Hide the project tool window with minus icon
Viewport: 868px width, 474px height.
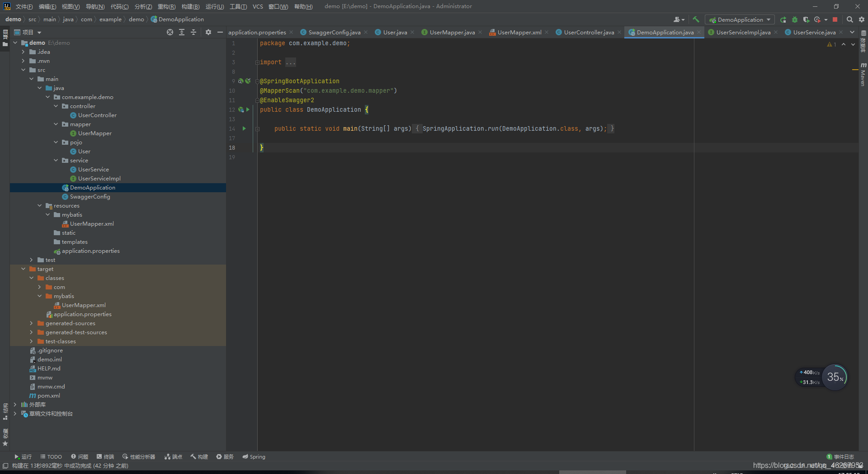220,32
